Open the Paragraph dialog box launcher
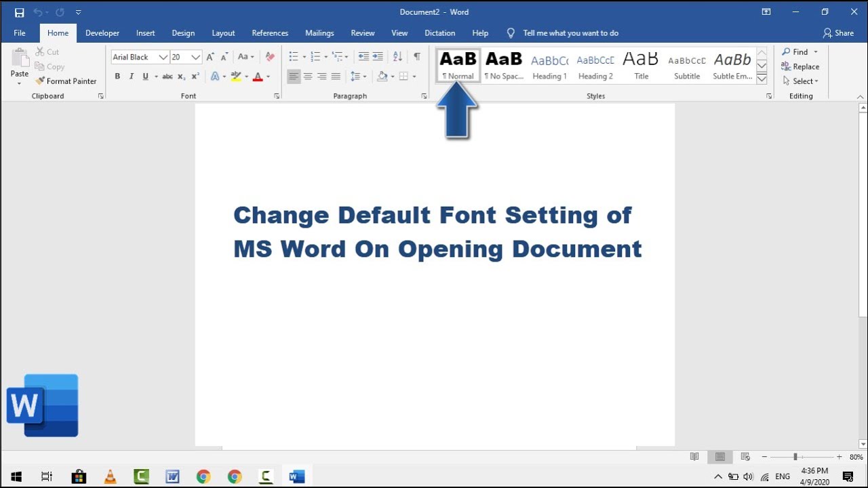 pos(424,96)
